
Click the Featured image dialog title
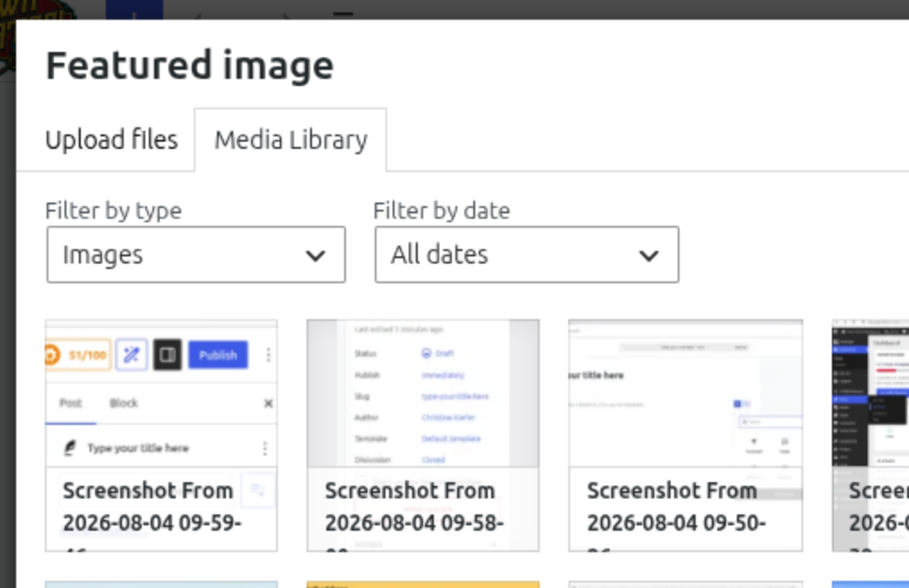click(x=189, y=65)
